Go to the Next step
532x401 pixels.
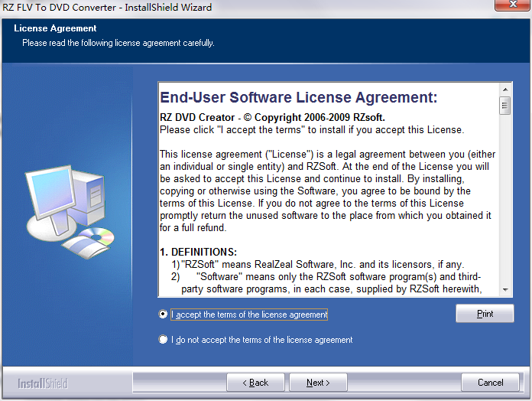coord(318,383)
